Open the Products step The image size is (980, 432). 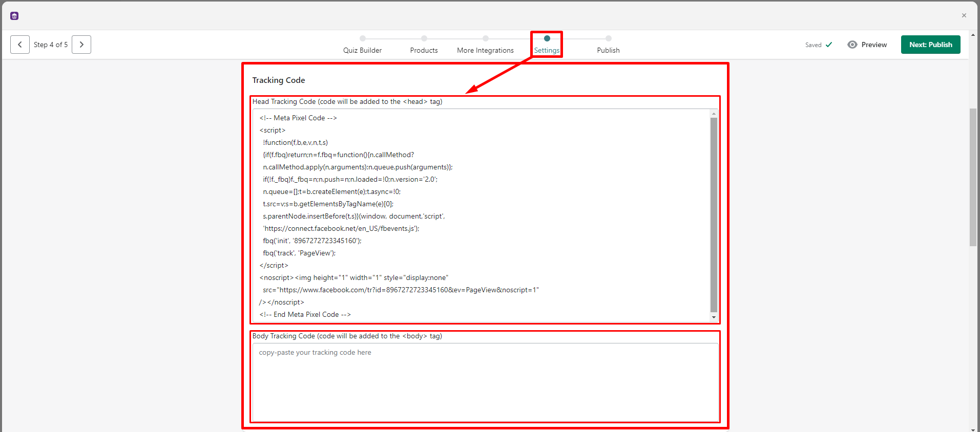pyautogui.click(x=424, y=45)
